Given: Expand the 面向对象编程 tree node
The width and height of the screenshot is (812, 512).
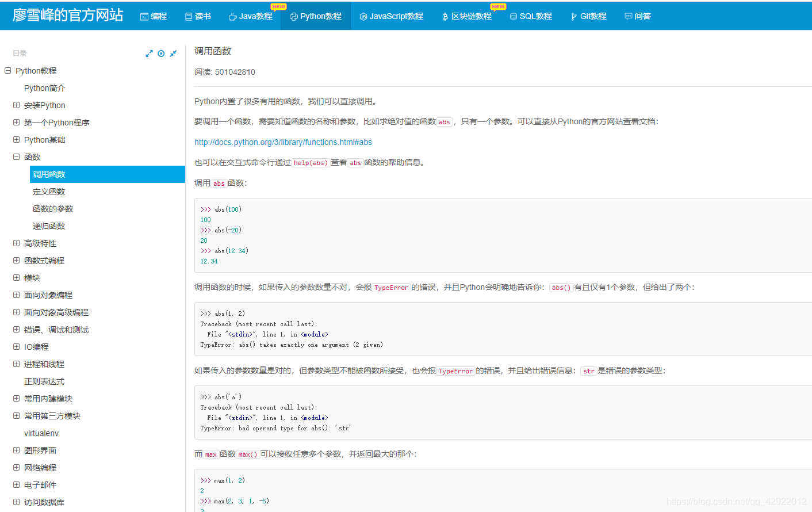Looking at the screenshot, I should tap(16, 295).
